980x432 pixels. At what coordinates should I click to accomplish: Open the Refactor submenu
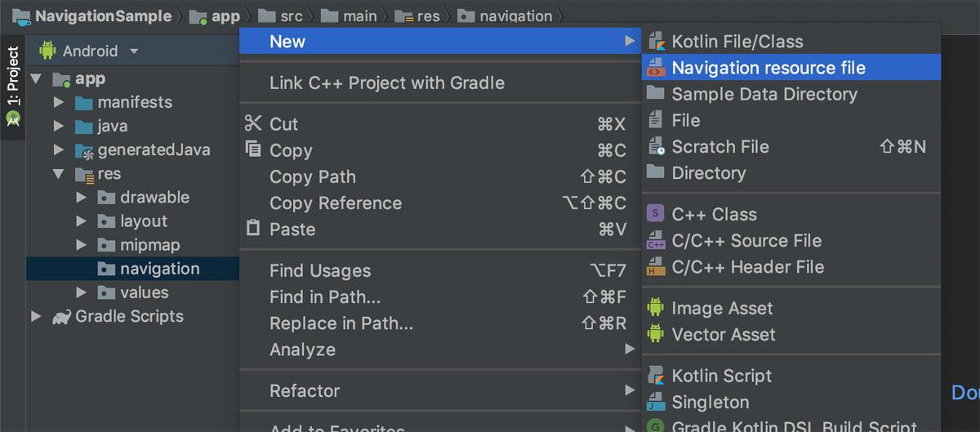point(440,390)
